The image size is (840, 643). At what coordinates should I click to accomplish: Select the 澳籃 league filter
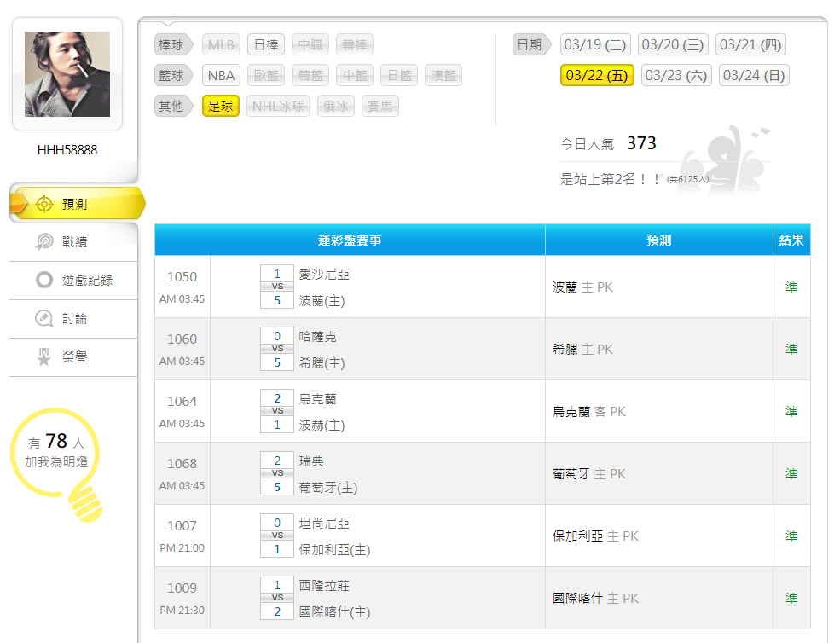[x=443, y=76]
